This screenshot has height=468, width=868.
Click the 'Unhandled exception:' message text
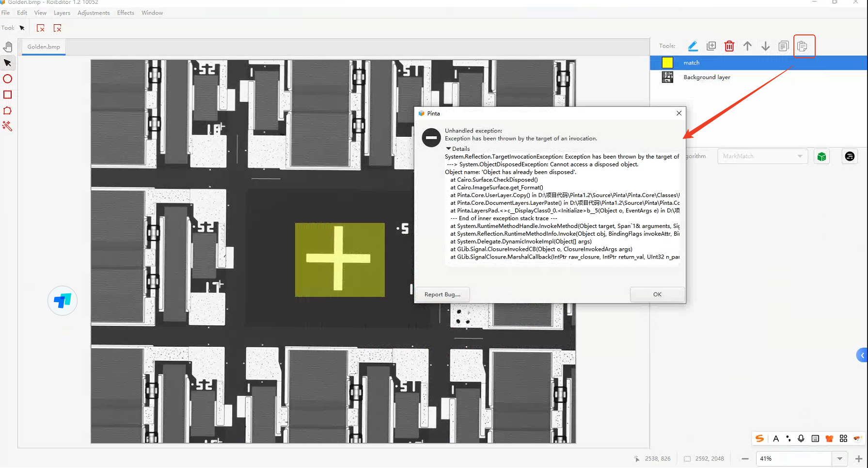coord(473,131)
